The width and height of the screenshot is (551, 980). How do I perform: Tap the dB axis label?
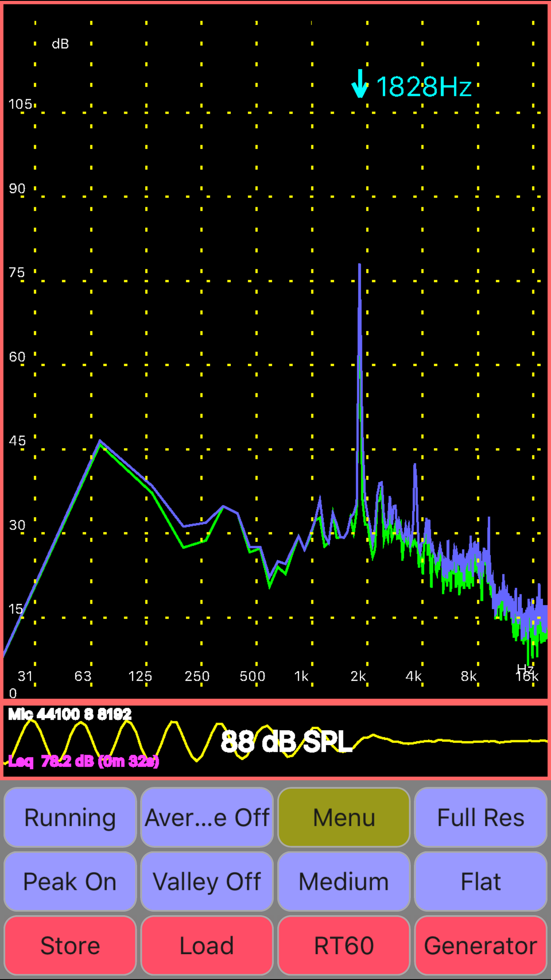click(x=60, y=44)
